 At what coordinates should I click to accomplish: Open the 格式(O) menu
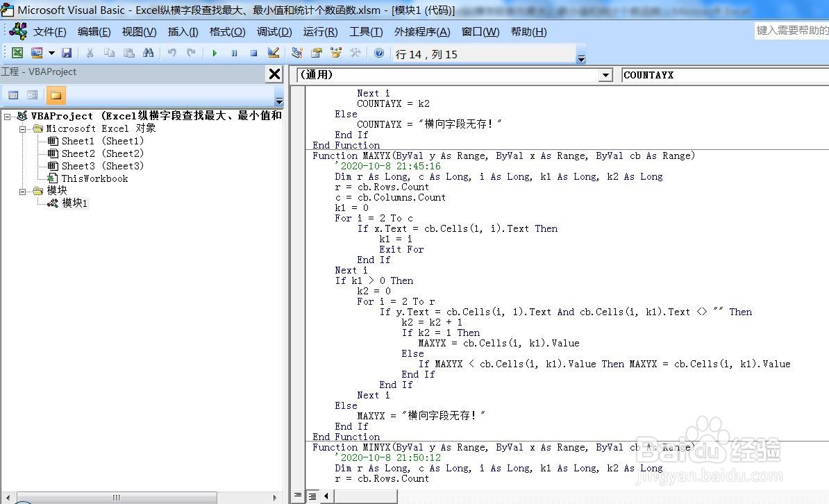pyautogui.click(x=227, y=32)
